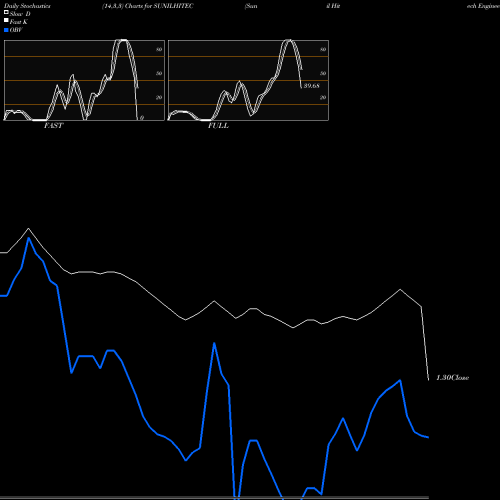Click the 80 level label in FAST chart

[x=159, y=49]
